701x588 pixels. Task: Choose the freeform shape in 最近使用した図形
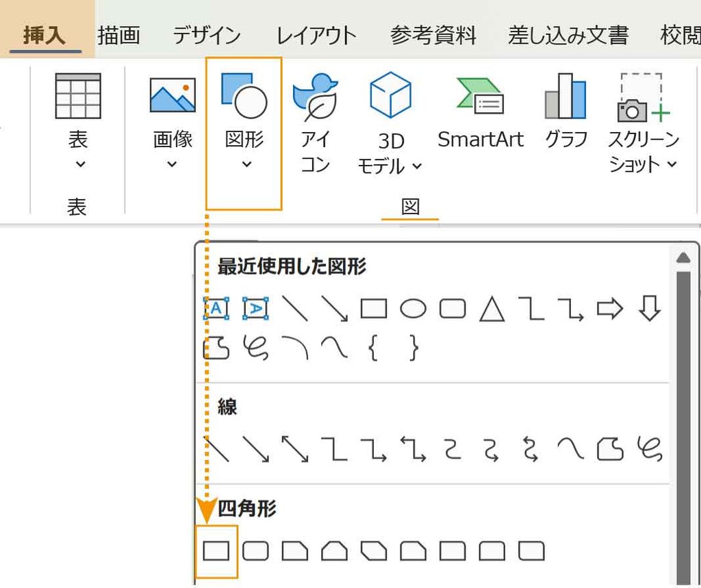click(216, 348)
